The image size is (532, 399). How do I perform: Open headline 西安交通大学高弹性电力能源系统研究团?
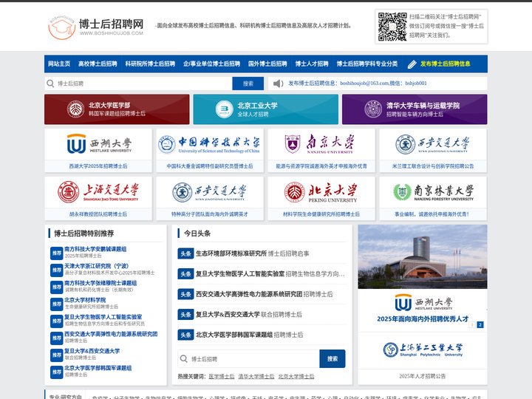pos(249,294)
